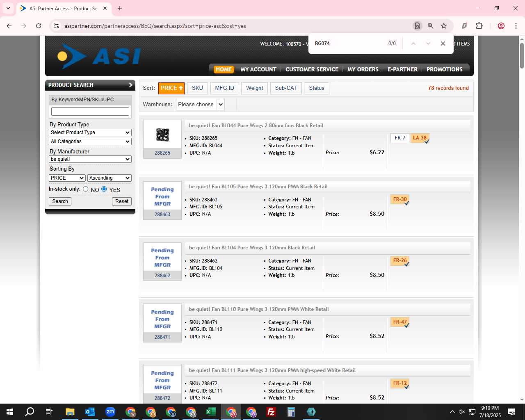Open Excel from taskbar
Viewport: 525px width, 420px height.
[211, 412]
